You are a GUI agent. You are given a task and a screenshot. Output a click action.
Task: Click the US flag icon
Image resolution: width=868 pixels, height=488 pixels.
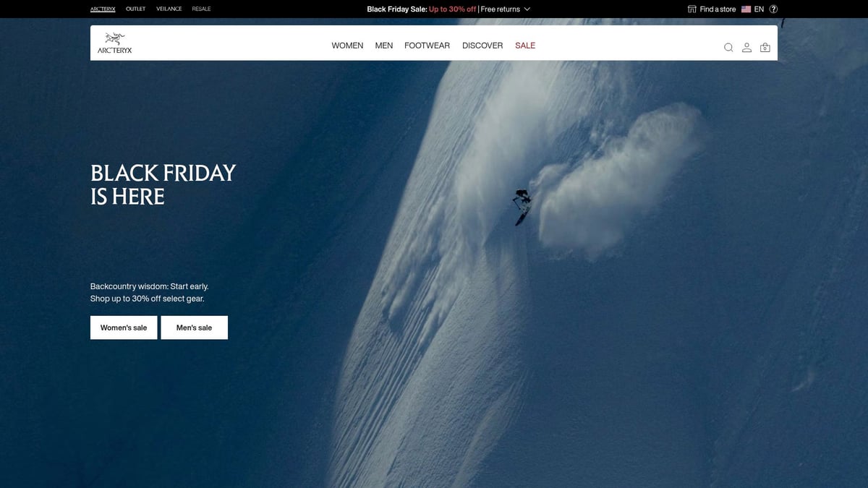pyautogui.click(x=746, y=9)
